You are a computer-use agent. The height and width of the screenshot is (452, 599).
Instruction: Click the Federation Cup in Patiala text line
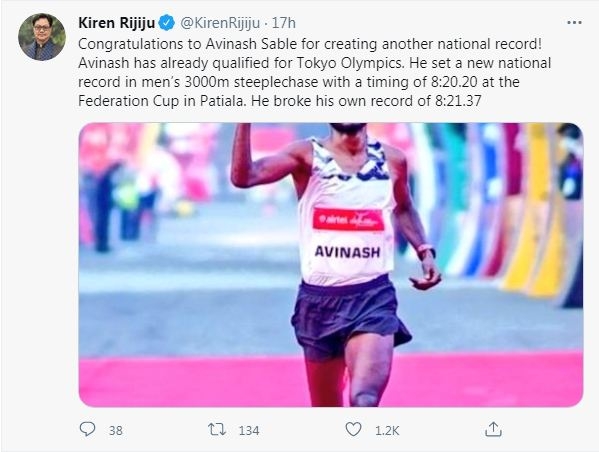coord(280,101)
